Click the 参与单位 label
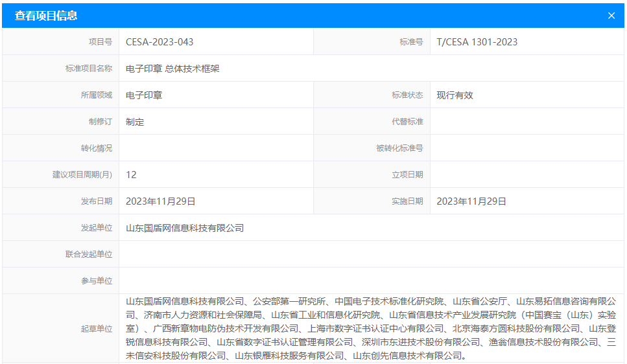This screenshot has width=627, height=364. pos(97,281)
